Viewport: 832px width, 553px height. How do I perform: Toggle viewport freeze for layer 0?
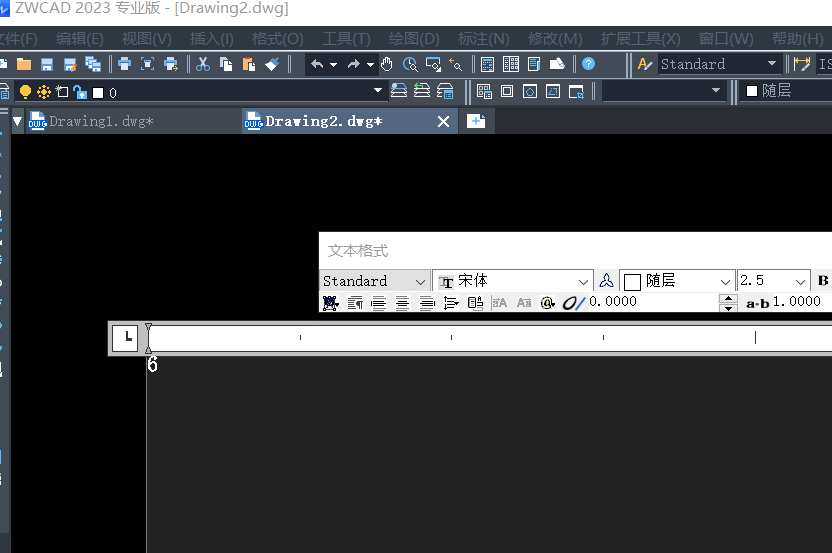click(62, 92)
